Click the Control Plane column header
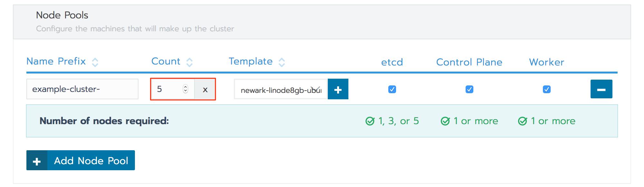Viewport: 644px width, 187px height. [469, 62]
